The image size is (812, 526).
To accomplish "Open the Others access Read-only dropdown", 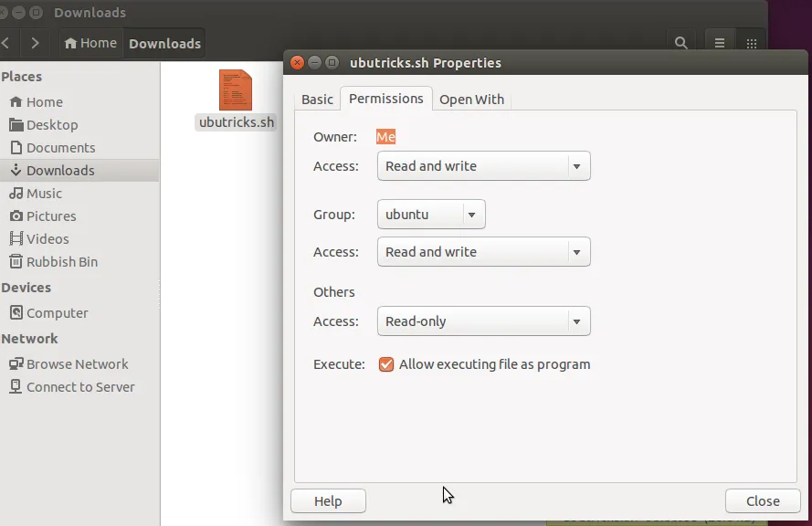I will tap(483, 321).
